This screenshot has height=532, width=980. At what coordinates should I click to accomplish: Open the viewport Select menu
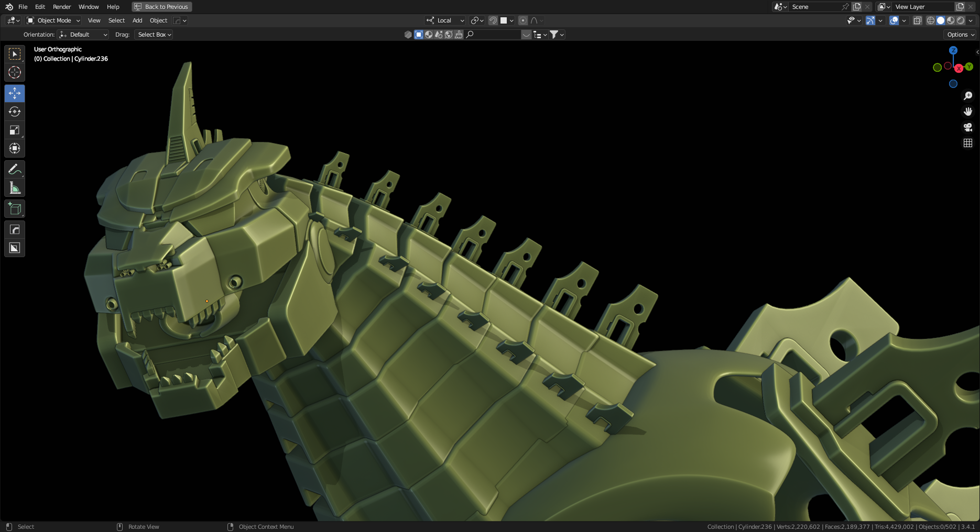[116, 20]
